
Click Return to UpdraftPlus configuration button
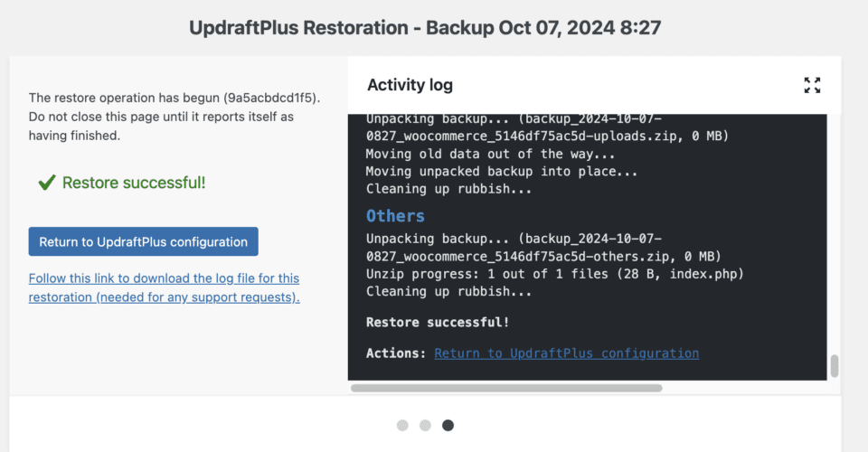coord(144,241)
